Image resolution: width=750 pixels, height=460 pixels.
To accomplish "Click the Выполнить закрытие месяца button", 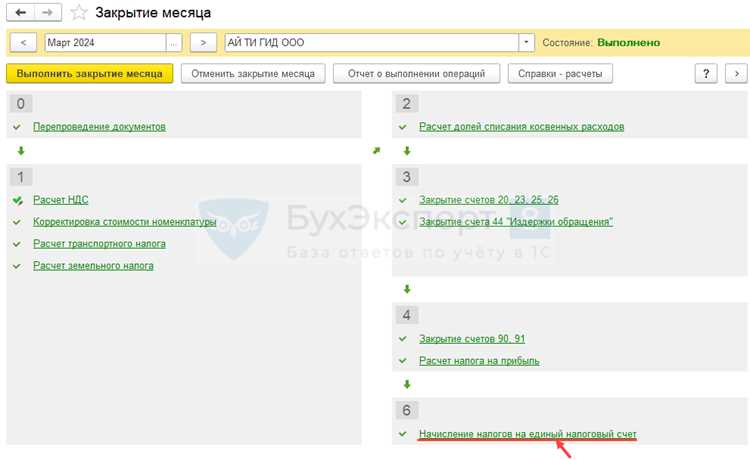I will point(89,74).
